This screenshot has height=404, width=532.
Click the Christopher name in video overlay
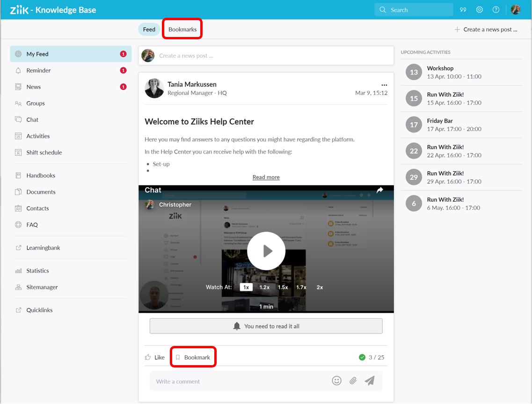[175, 205]
